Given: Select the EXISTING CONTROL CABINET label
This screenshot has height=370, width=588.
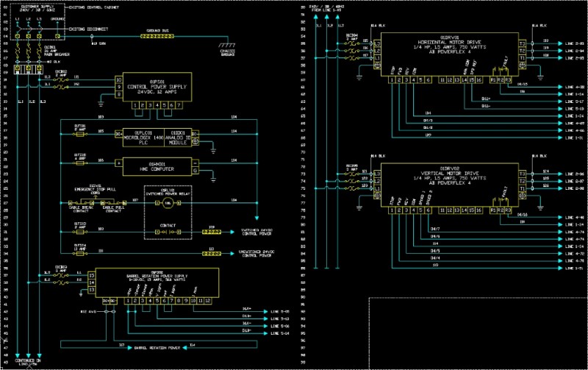Looking at the screenshot, I should pyautogui.click(x=94, y=7).
